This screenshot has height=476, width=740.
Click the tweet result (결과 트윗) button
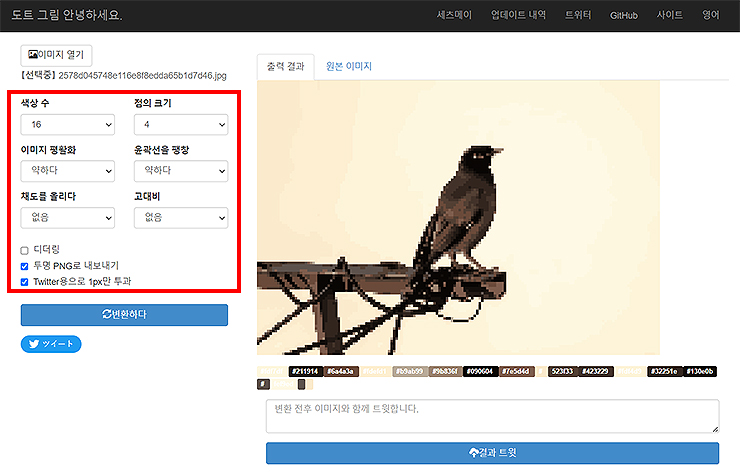(492, 453)
